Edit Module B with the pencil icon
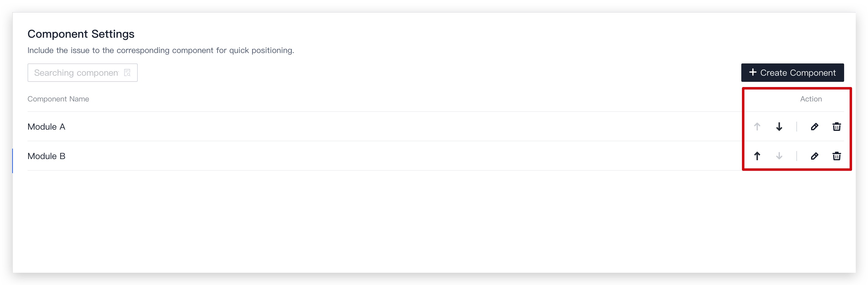This screenshot has width=868, height=285. pyautogui.click(x=814, y=156)
